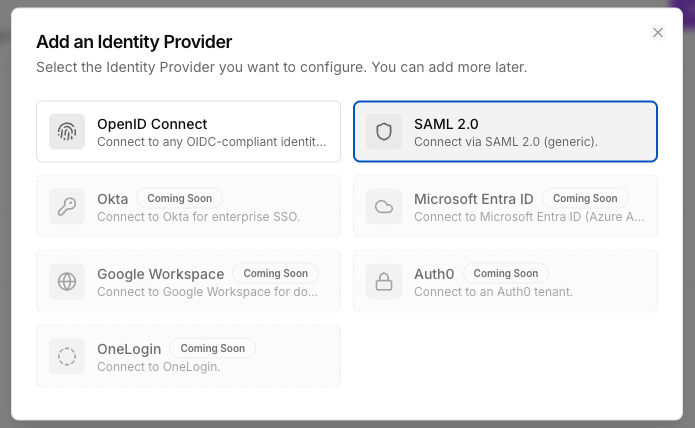Click Coming Soon badge beside Google Workspace
Screen dimensions: 695x428
(x=276, y=273)
